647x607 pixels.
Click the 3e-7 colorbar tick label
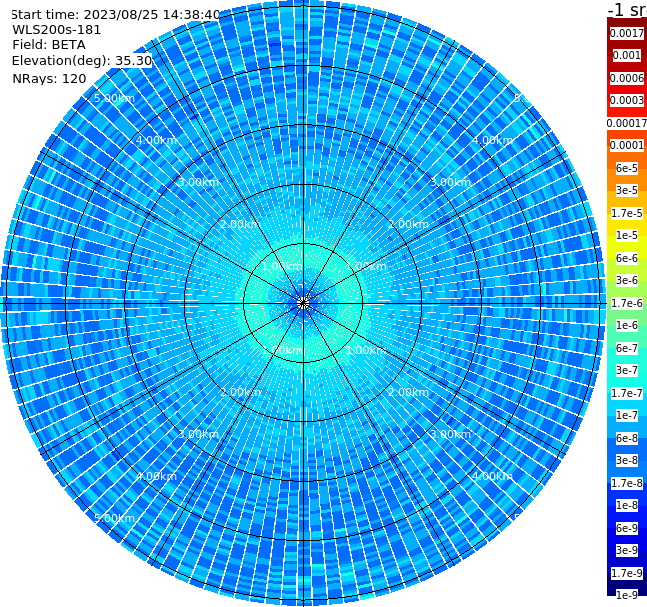(x=627, y=370)
